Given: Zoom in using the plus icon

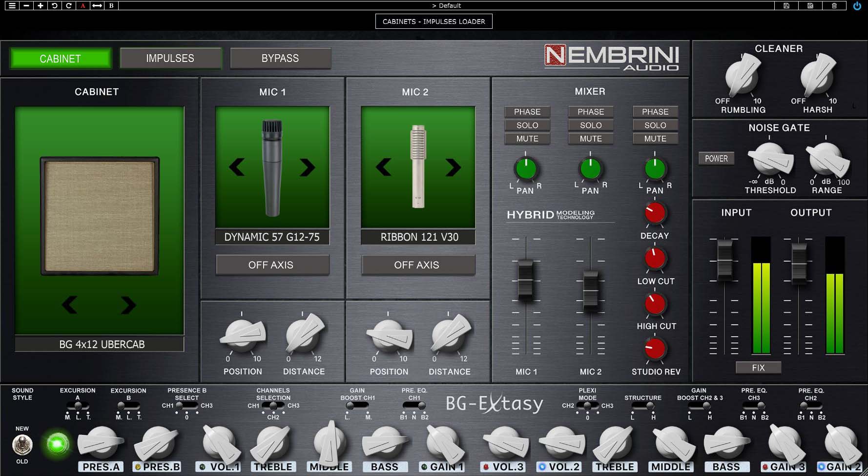Looking at the screenshot, I should tap(41, 5).
